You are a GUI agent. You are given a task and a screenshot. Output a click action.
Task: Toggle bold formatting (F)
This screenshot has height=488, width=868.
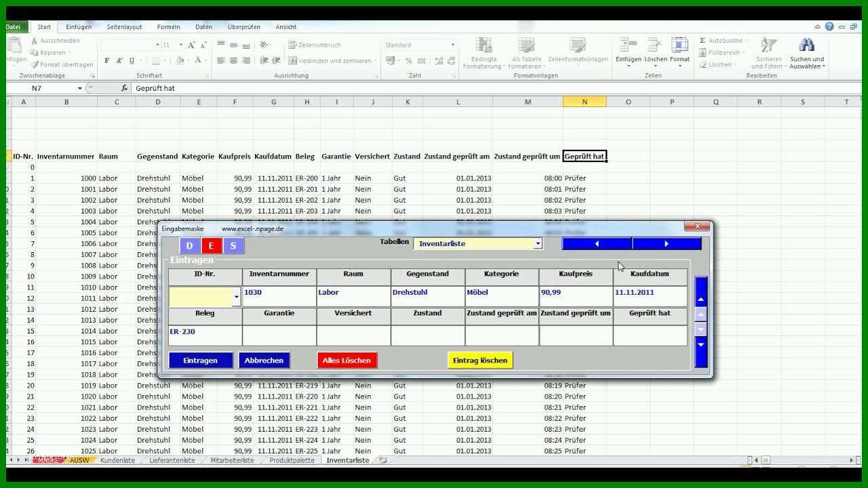tap(106, 60)
